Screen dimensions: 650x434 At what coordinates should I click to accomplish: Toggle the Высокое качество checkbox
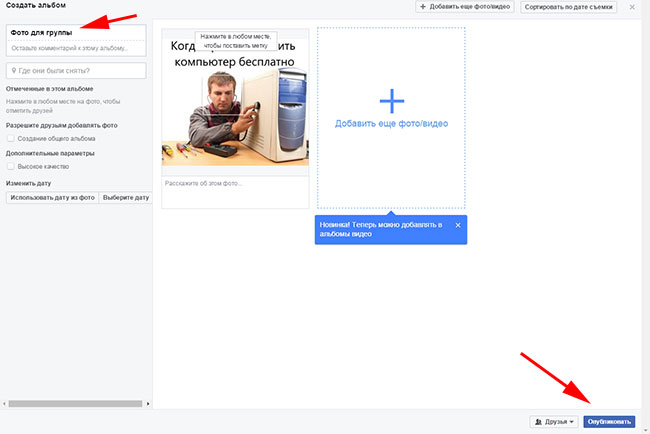[x=11, y=167]
